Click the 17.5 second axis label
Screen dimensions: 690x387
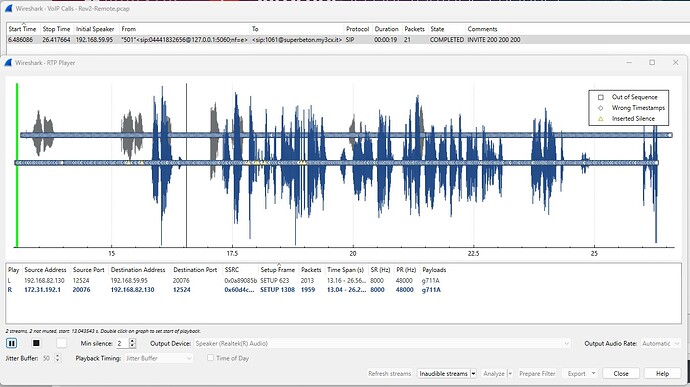click(232, 254)
